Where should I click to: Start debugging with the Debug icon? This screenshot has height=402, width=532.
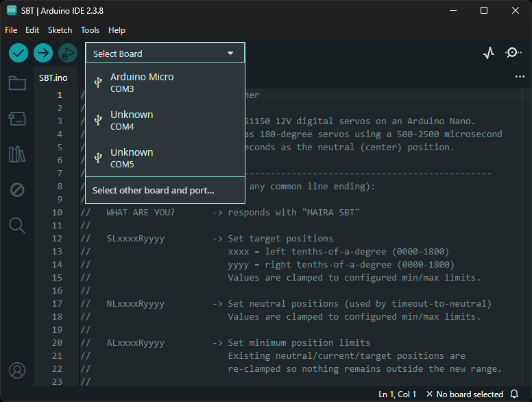(67, 53)
